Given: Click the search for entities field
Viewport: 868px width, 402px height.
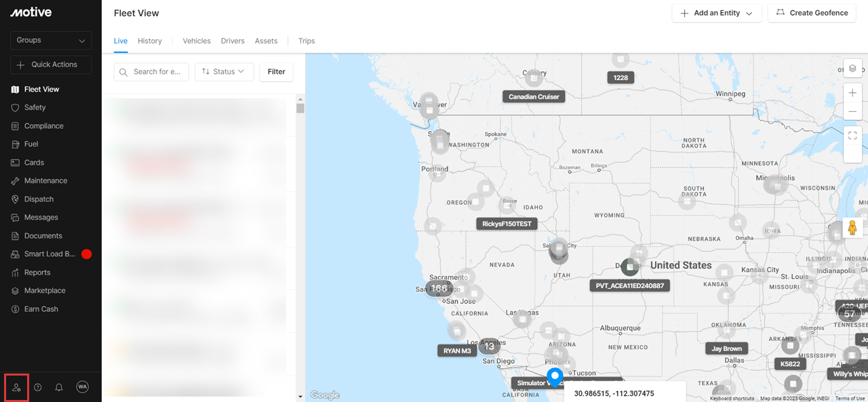Looking at the screenshot, I should point(151,71).
